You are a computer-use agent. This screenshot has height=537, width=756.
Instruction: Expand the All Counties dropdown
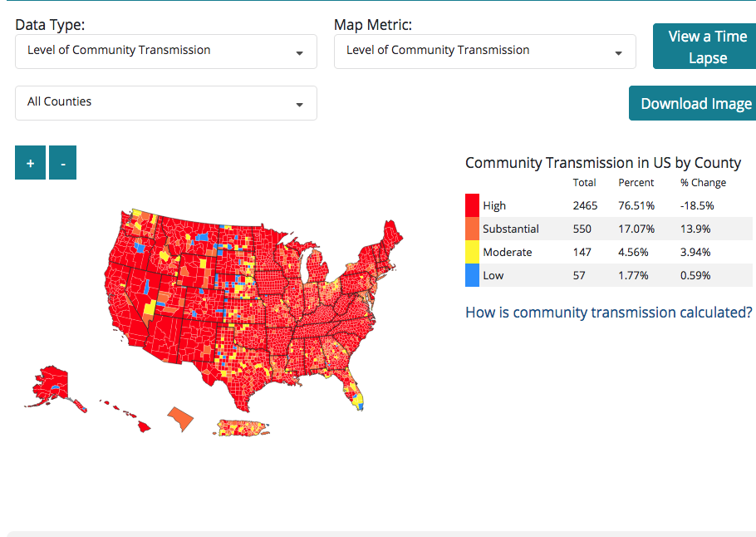165,102
